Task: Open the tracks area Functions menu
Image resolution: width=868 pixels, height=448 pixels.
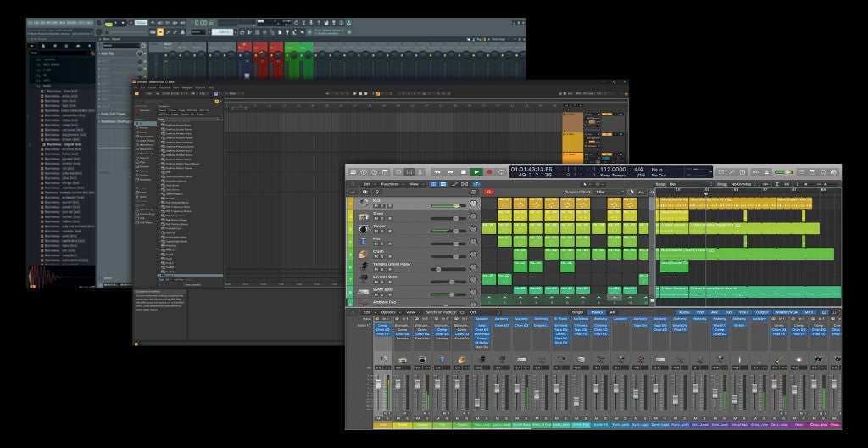Action: pos(393,184)
